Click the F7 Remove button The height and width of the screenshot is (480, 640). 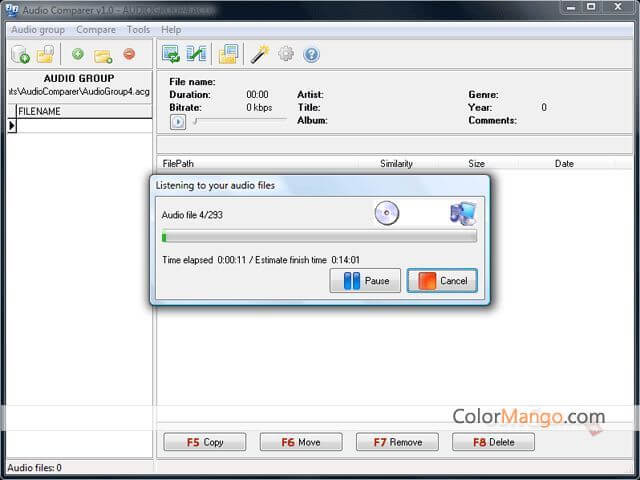point(398,442)
